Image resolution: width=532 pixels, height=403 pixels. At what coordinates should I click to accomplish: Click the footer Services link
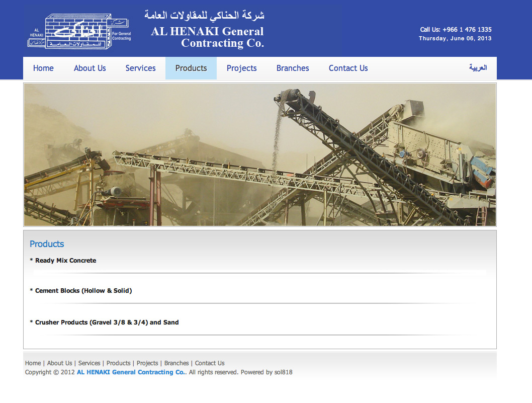89,363
